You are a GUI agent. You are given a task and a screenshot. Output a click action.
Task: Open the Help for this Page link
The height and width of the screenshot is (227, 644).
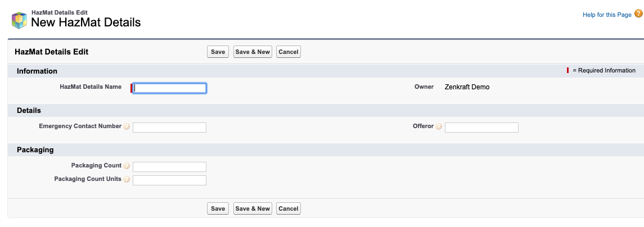(607, 15)
